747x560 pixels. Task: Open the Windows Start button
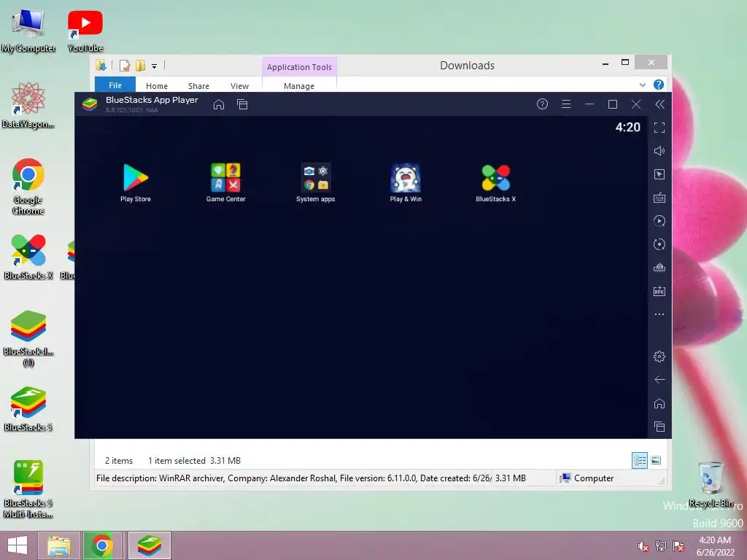pyautogui.click(x=18, y=545)
